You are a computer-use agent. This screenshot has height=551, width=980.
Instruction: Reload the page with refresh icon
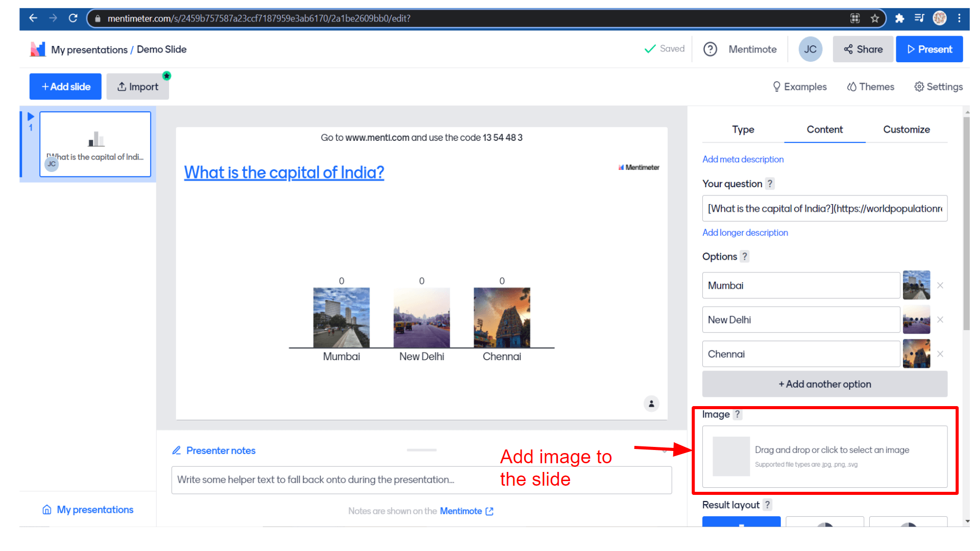point(73,18)
